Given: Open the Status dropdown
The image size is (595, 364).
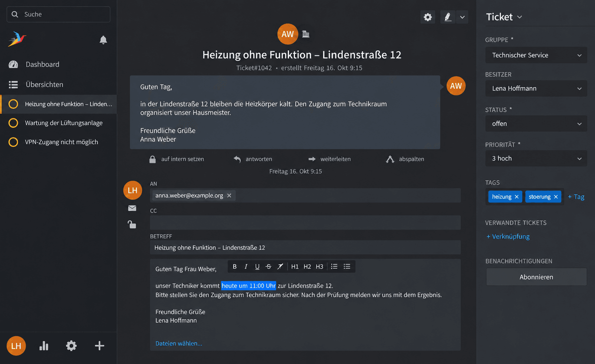Looking at the screenshot, I should tap(536, 124).
